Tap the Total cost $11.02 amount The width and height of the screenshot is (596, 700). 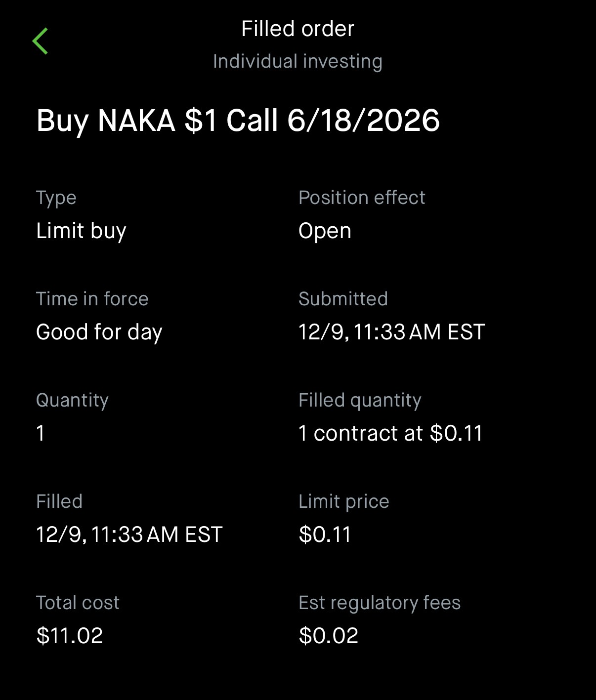tap(69, 636)
